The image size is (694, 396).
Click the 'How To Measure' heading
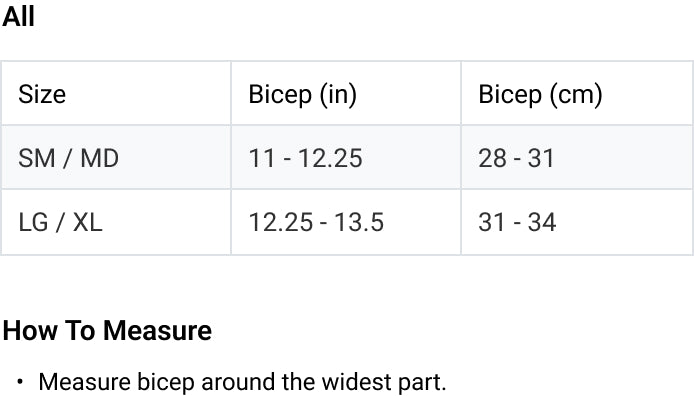click(x=107, y=330)
